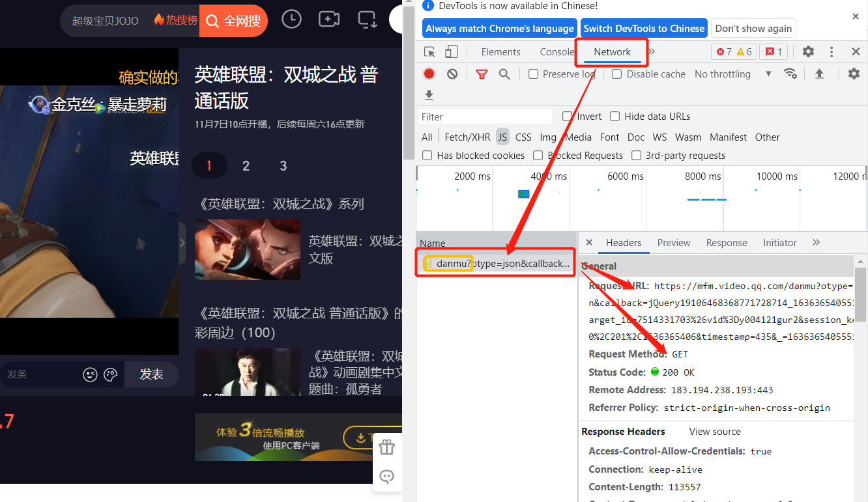Open the danmu color palette icon
Viewport: 868px width, 502px height.
111,374
